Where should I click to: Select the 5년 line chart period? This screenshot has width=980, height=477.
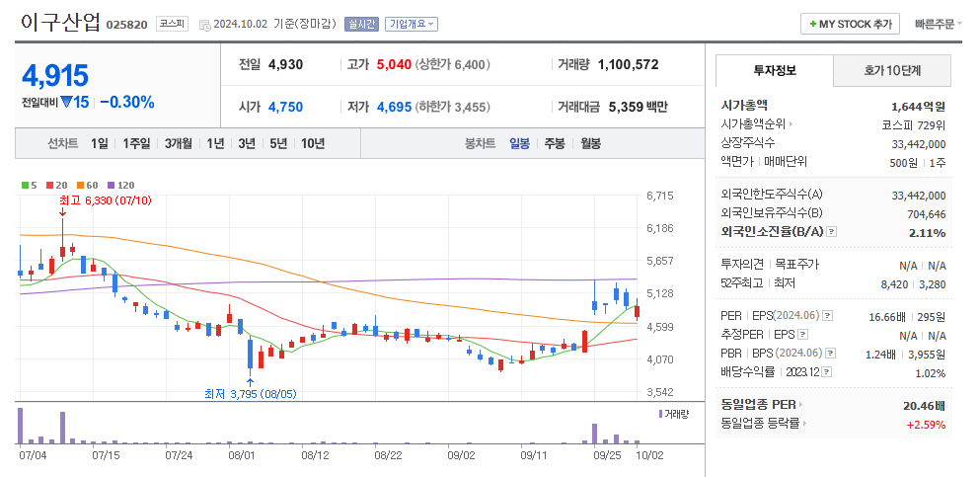tap(278, 144)
